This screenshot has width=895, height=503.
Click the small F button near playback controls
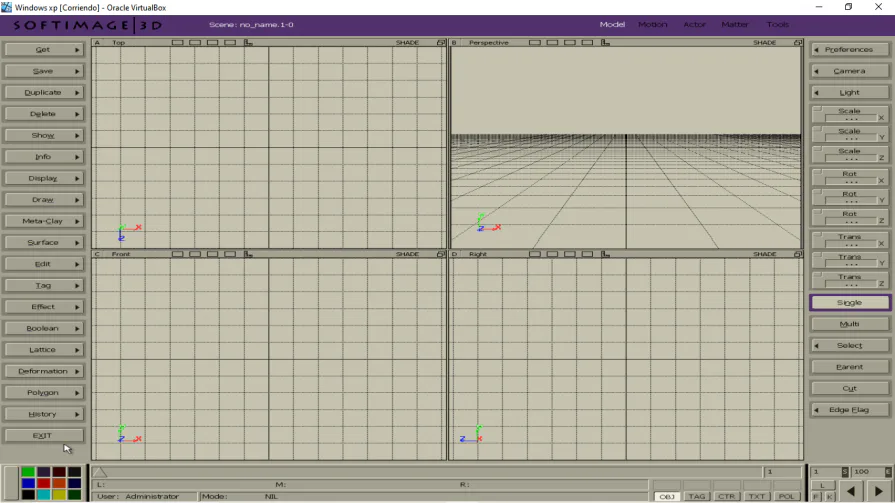(816, 497)
